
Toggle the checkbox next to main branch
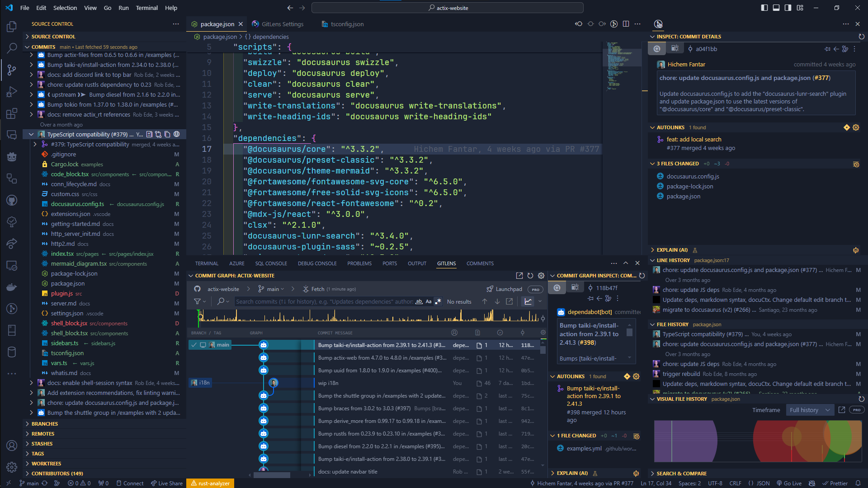(194, 345)
